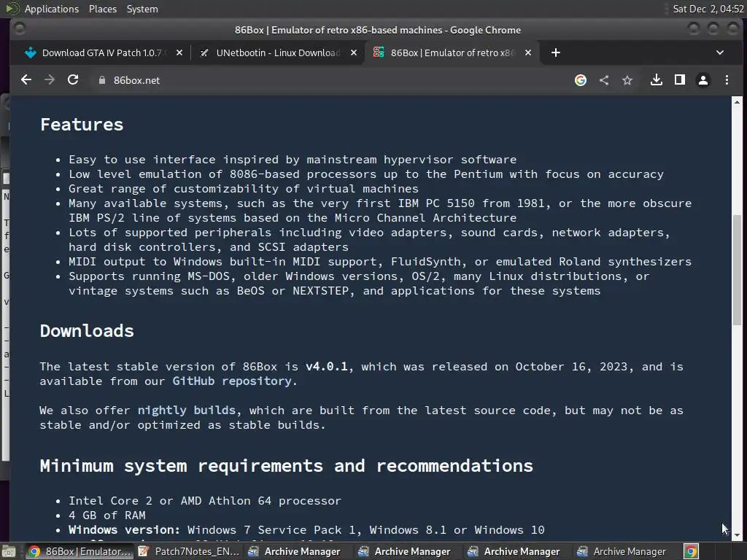
Task: Go back to the previous page
Action: [26, 80]
